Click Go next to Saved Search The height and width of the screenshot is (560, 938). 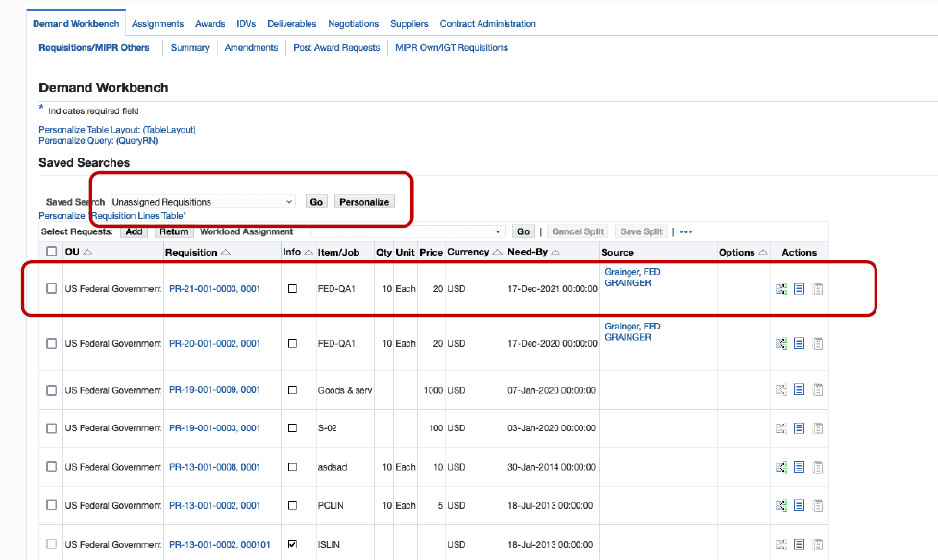click(x=316, y=202)
